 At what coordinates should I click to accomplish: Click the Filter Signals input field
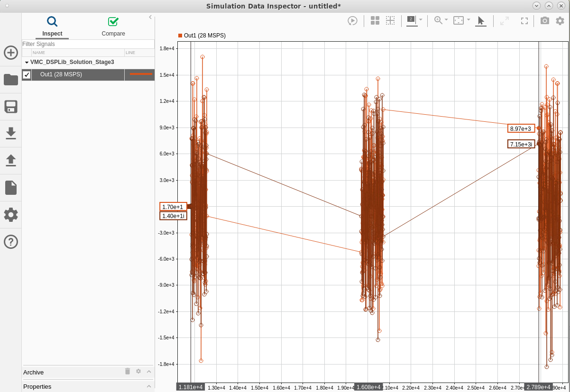pos(88,44)
